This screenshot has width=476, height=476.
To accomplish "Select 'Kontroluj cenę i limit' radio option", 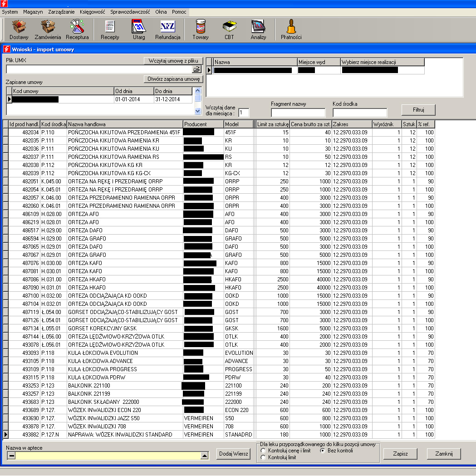I will 263,451.
